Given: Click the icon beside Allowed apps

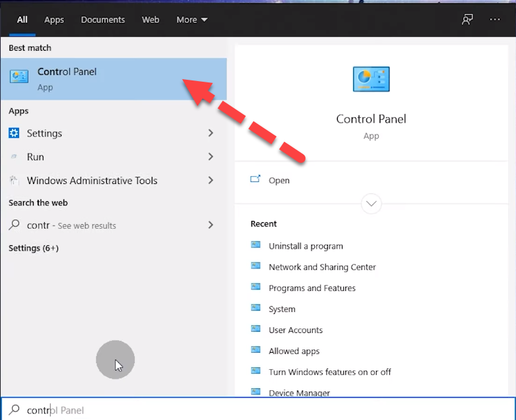Looking at the screenshot, I should coord(256,349).
